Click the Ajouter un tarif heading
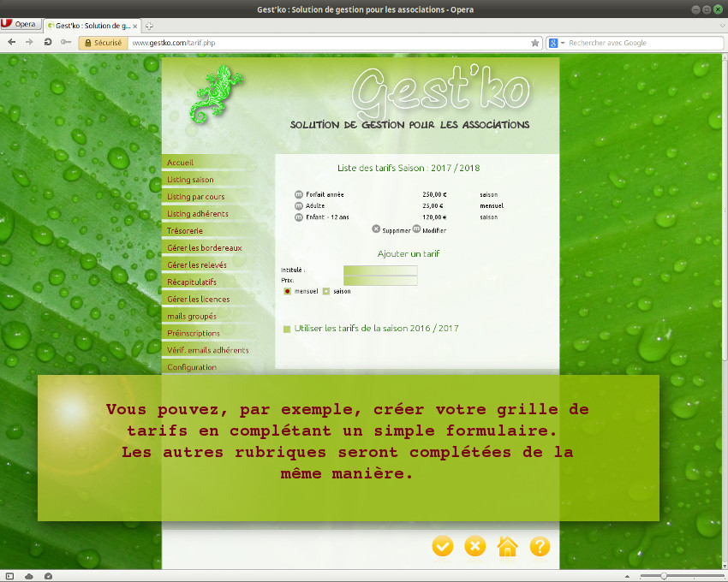The width and height of the screenshot is (728, 582). tap(408, 253)
